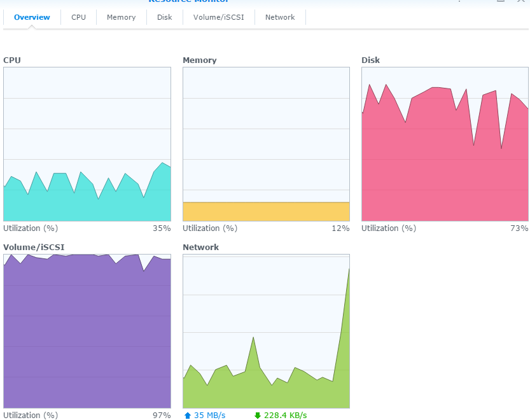Click the Network chart heading
Screen dimensions: 530x420
(x=201, y=247)
